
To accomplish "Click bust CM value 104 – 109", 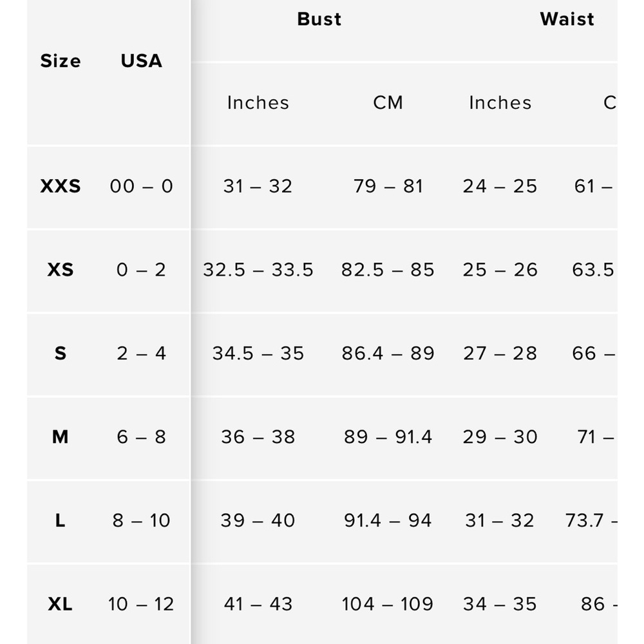I will (x=388, y=604).
